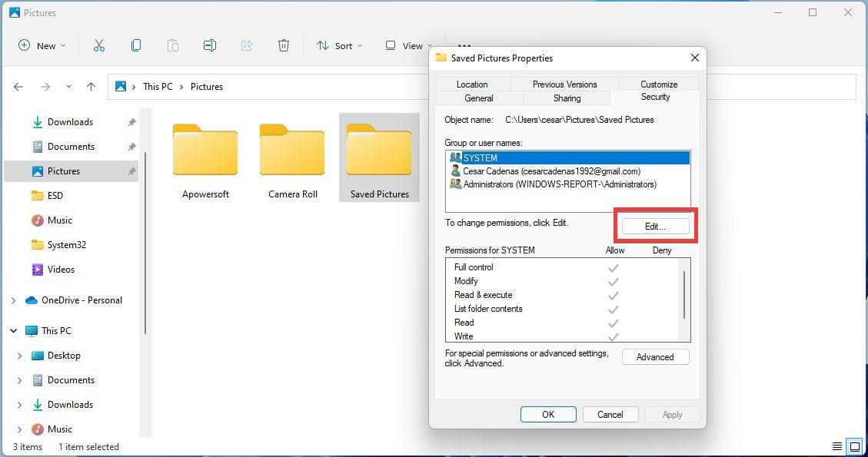Click the Rename icon in toolbar
Screen dimensions: 868x457
tap(210, 45)
